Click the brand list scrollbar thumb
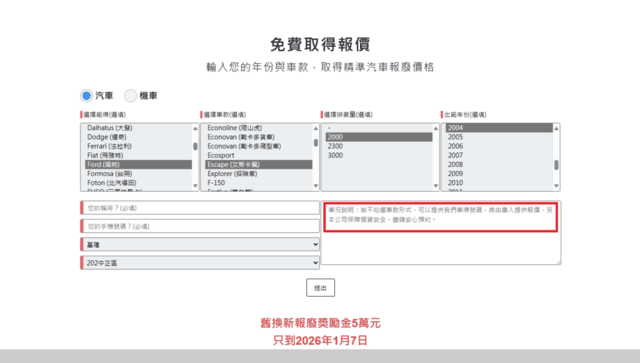Screen dimensions: 640x363 tap(195, 146)
